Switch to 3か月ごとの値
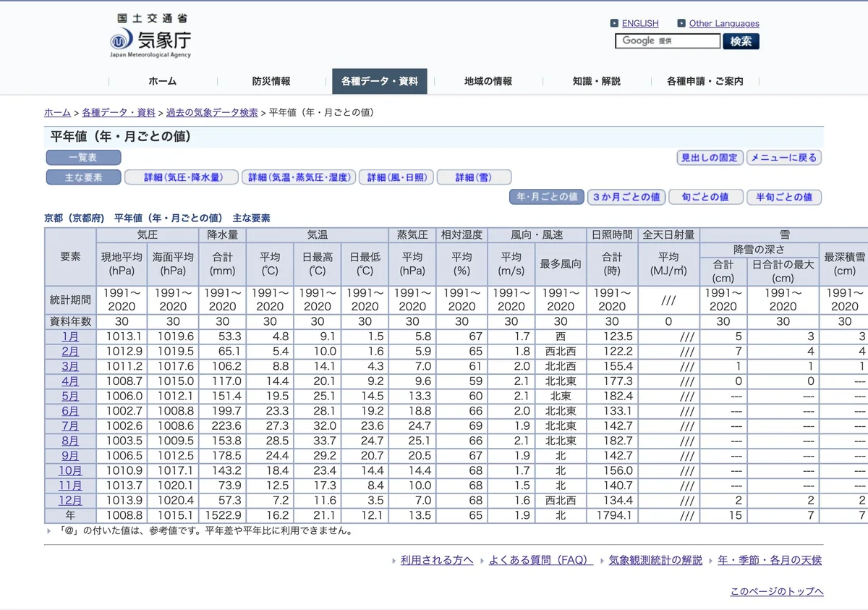 pyautogui.click(x=626, y=197)
